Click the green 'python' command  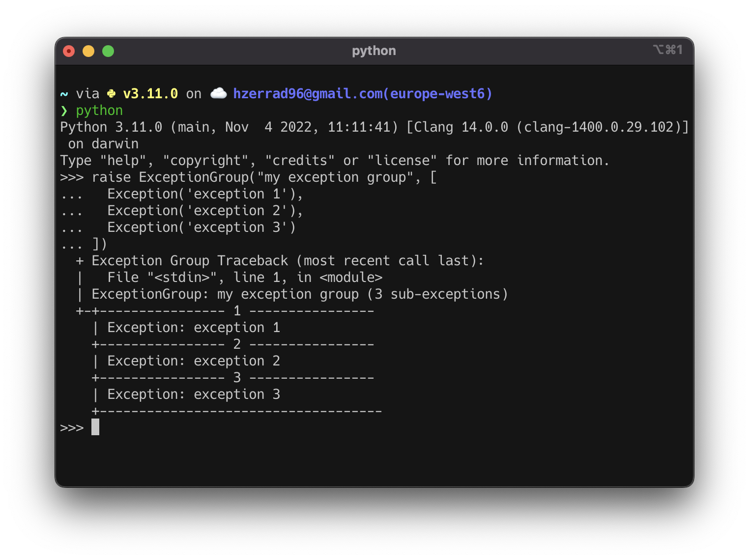coord(99,111)
